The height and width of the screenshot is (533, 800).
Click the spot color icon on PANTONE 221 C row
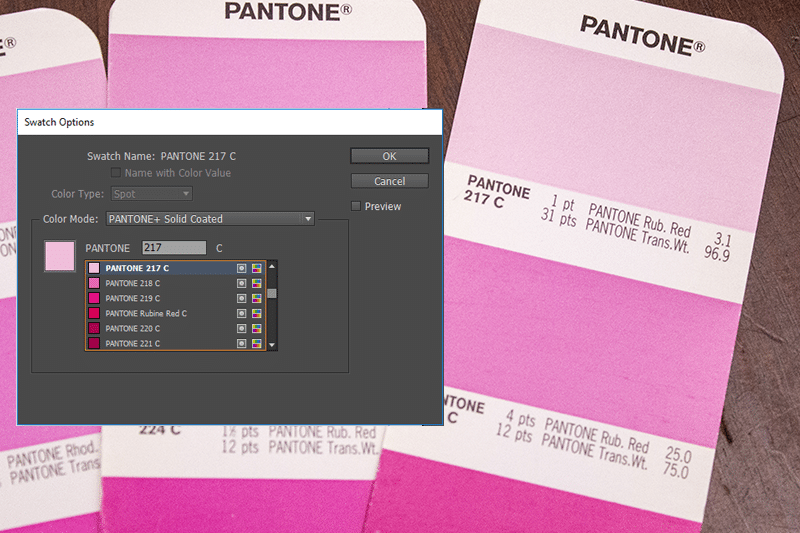click(x=241, y=343)
